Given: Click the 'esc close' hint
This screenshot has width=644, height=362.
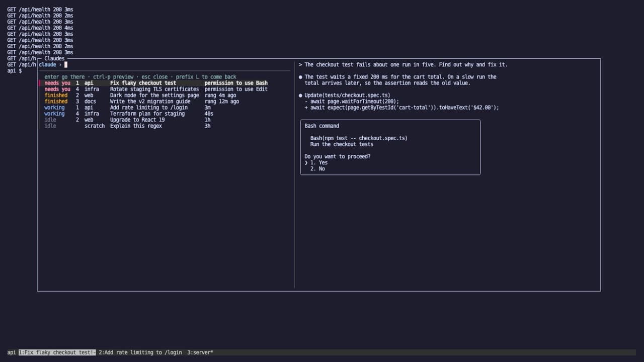Looking at the screenshot, I should click(154, 77).
